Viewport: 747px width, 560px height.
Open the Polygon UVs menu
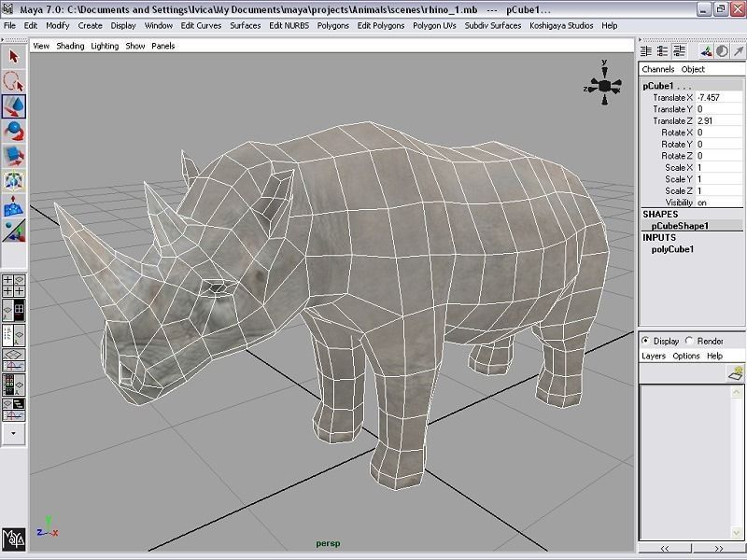pyautogui.click(x=434, y=26)
